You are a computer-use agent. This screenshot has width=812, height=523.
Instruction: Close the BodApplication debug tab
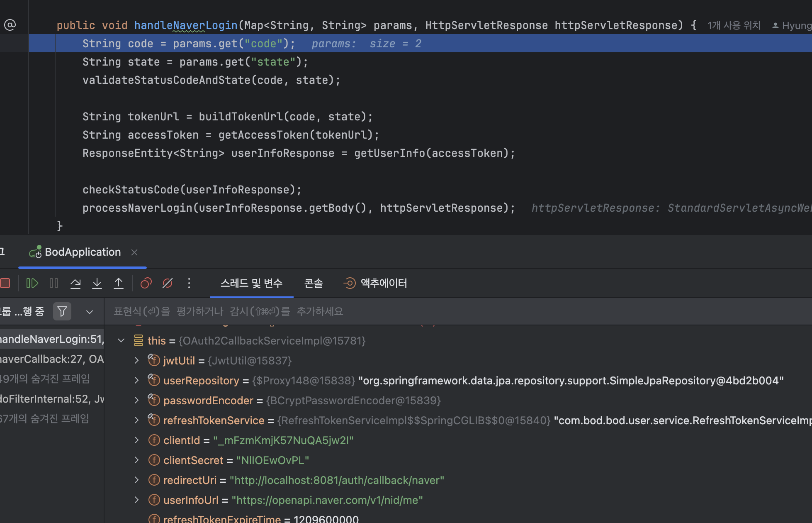(134, 252)
